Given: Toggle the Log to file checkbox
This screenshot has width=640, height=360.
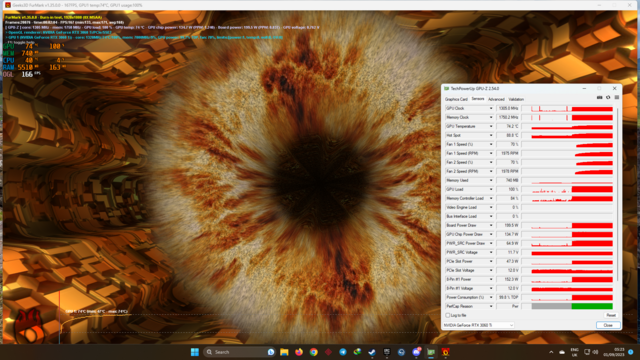Looking at the screenshot, I should point(448,316).
